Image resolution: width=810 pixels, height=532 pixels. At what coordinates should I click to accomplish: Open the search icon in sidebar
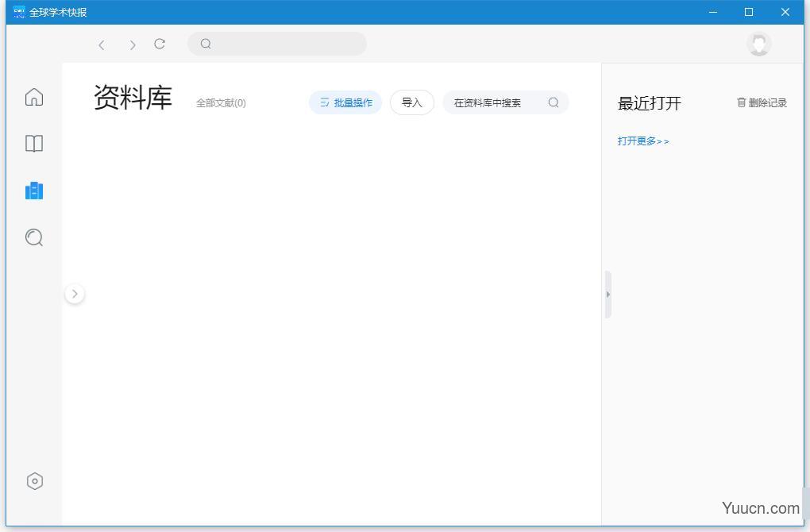tap(34, 237)
